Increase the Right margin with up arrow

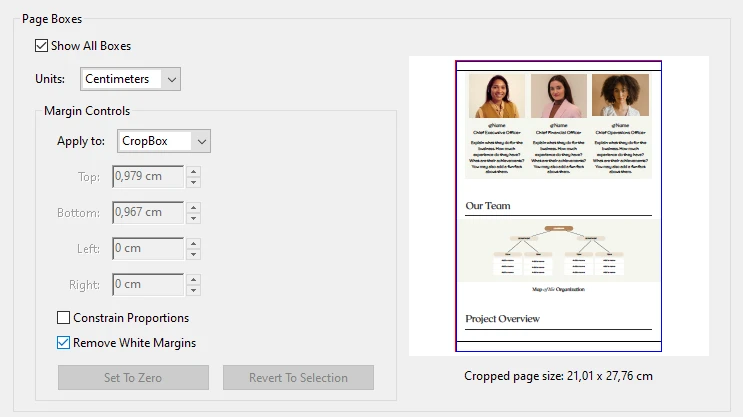(193, 279)
